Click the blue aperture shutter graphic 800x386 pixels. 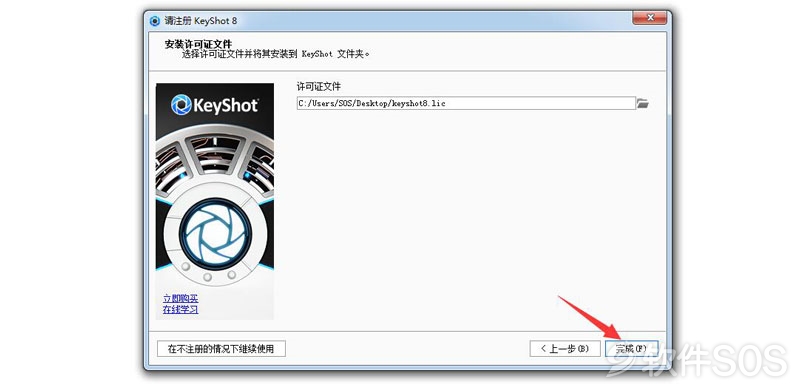tap(215, 234)
